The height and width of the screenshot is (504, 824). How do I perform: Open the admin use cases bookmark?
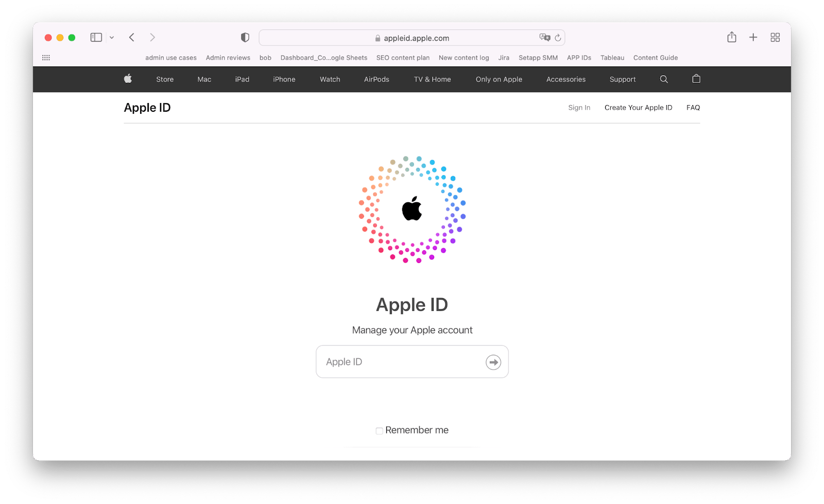(171, 58)
